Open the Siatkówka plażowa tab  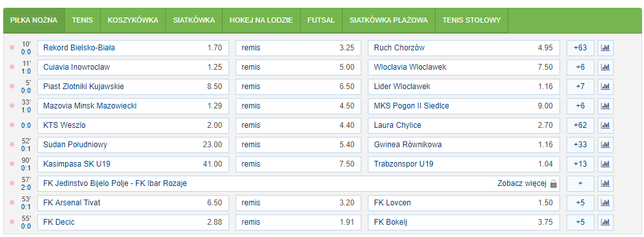pyautogui.click(x=388, y=20)
